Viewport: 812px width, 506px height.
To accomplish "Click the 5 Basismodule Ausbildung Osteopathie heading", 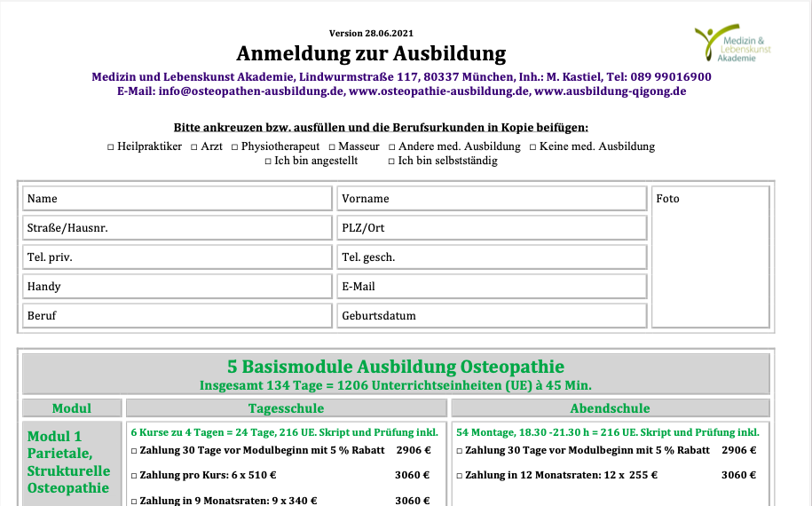I will click(396, 367).
